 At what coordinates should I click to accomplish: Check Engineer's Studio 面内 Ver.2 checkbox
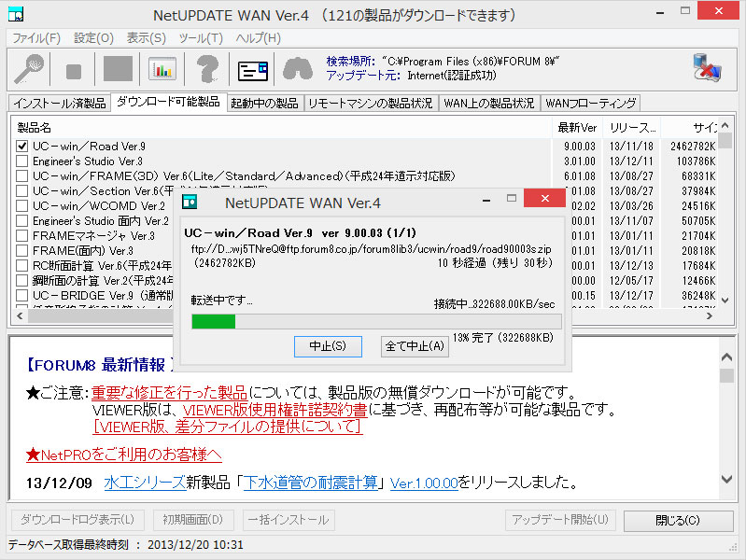(21, 221)
